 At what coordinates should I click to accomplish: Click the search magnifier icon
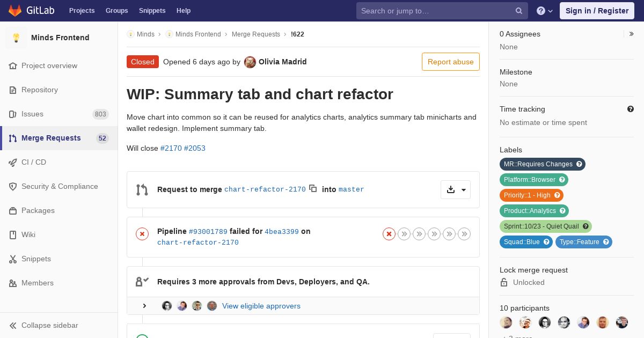pyautogui.click(x=519, y=11)
